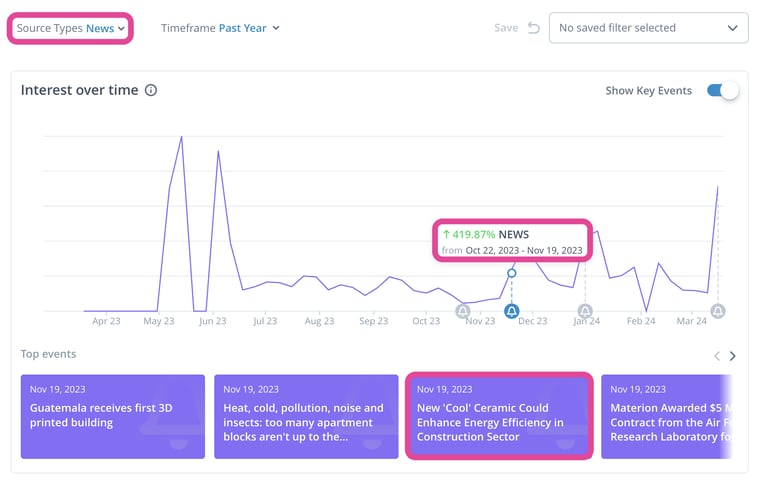Select the key event bell marker after Mar 24
Viewport: 761px width, 485px height.
point(718,311)
